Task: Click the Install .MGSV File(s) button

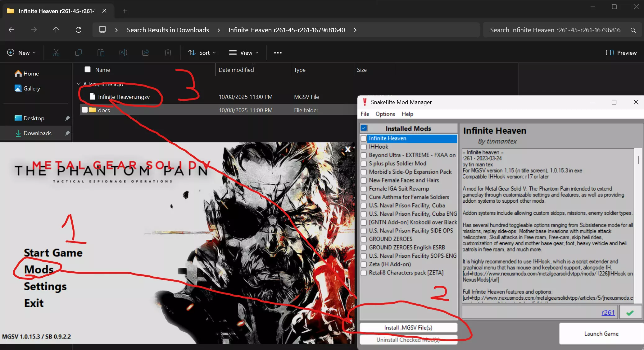Action: 408,328
